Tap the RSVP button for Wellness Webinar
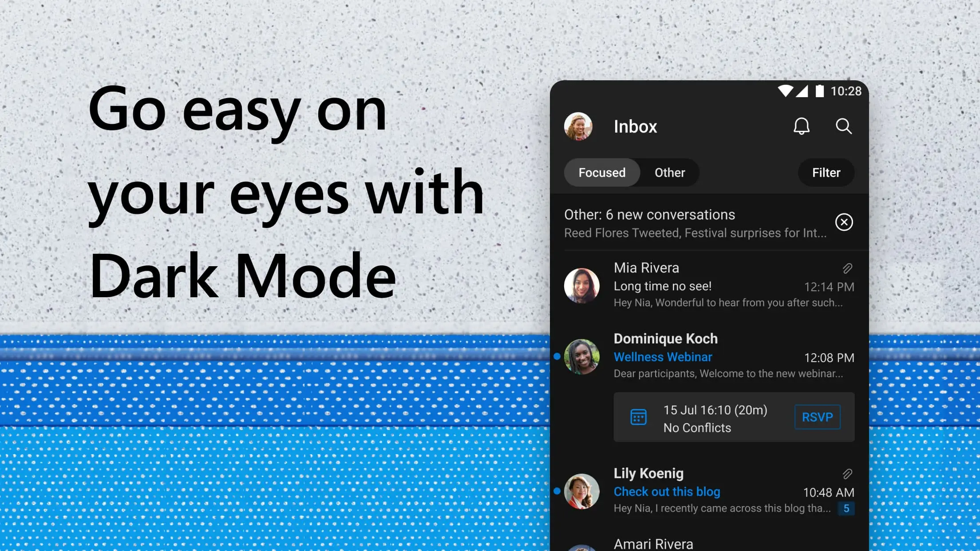 coord(816,417)
